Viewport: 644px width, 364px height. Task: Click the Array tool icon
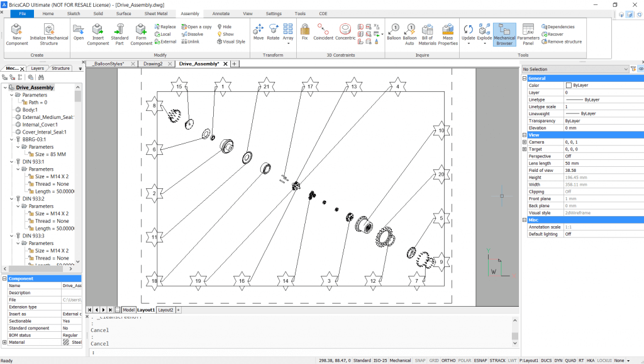[288, 33]
